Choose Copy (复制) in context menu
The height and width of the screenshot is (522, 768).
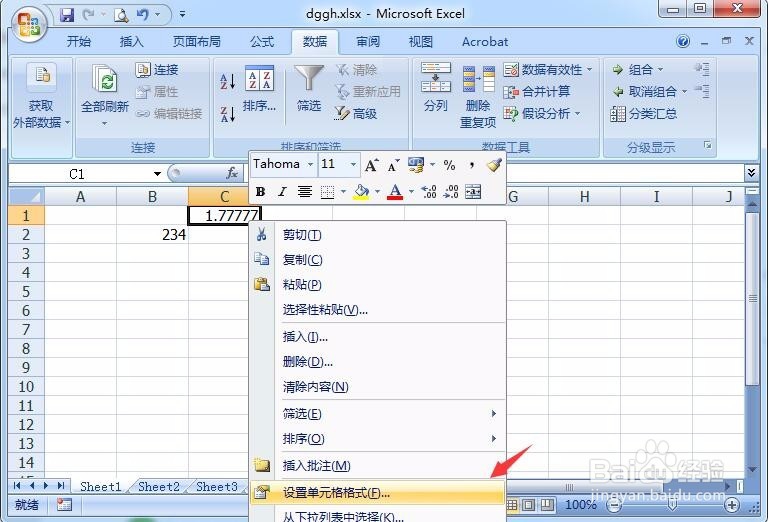377,260
